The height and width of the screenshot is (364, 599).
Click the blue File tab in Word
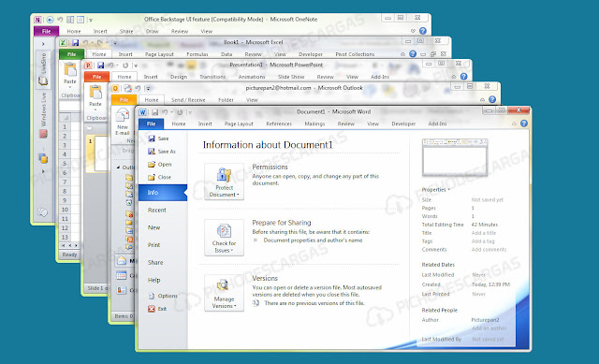tap(152, 124)
